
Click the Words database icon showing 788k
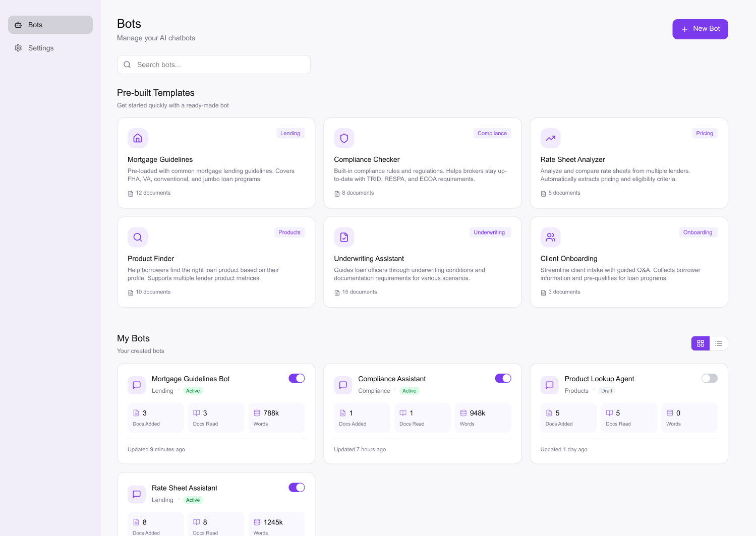pos(257,413)
